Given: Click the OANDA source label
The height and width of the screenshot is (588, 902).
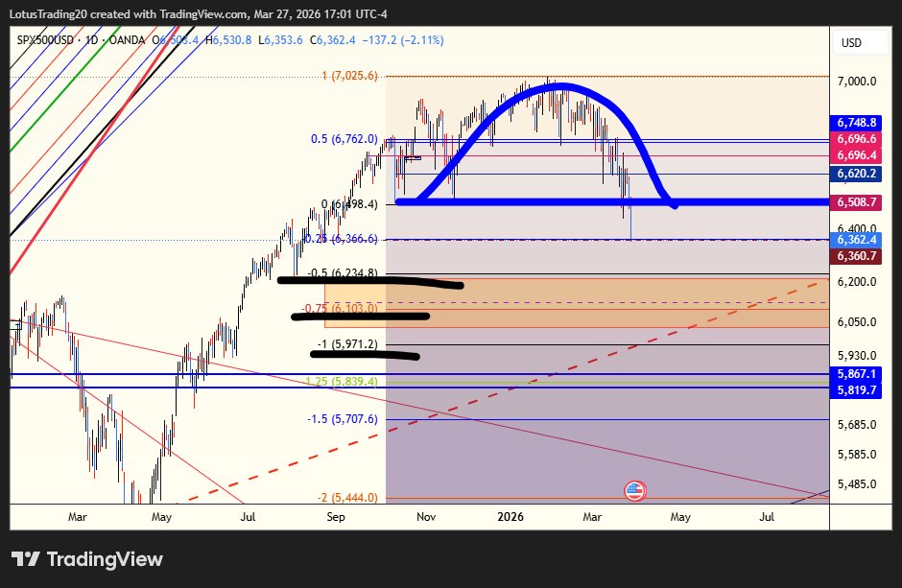Looking at the screenshot, I should point(127,40).
